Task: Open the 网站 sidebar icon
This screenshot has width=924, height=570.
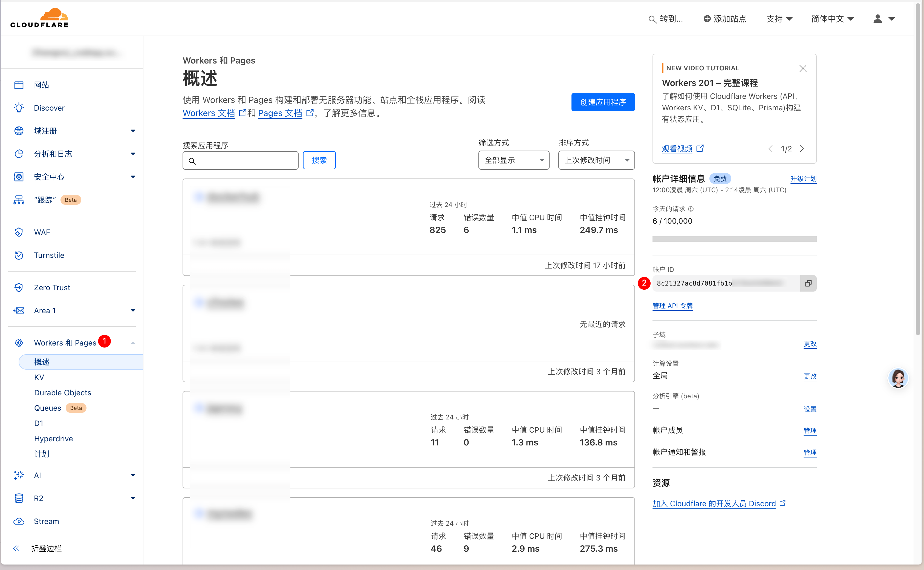Action: 19,85
